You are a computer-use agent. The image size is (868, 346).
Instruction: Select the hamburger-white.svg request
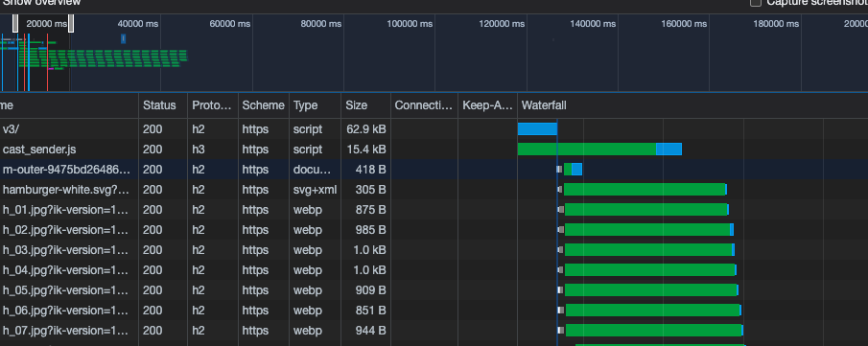click(434, 190)
